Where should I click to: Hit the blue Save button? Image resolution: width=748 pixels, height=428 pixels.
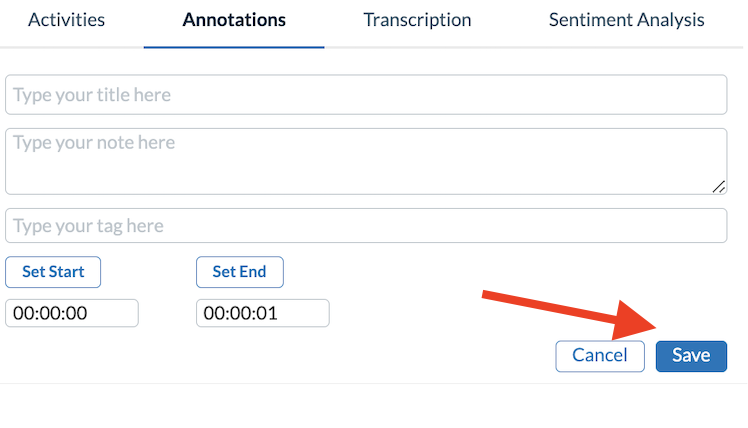[691, 355]
